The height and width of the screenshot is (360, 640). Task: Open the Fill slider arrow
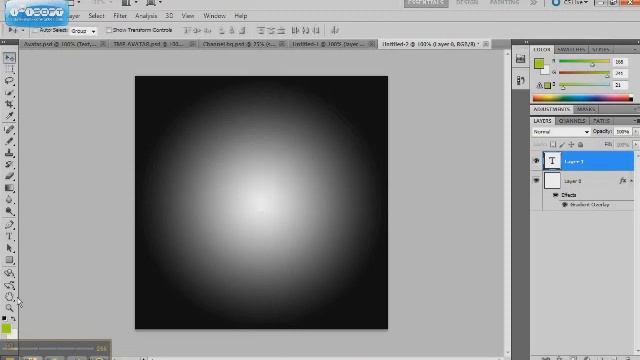pos(636,144)
